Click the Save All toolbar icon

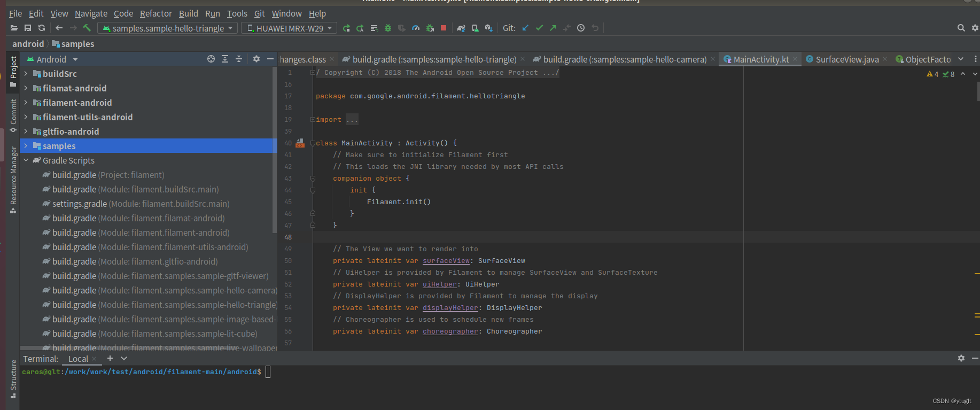pos(28,28)
